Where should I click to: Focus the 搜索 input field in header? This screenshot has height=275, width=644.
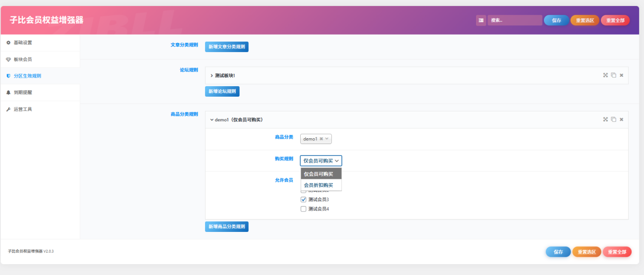(x=514, y=20)
